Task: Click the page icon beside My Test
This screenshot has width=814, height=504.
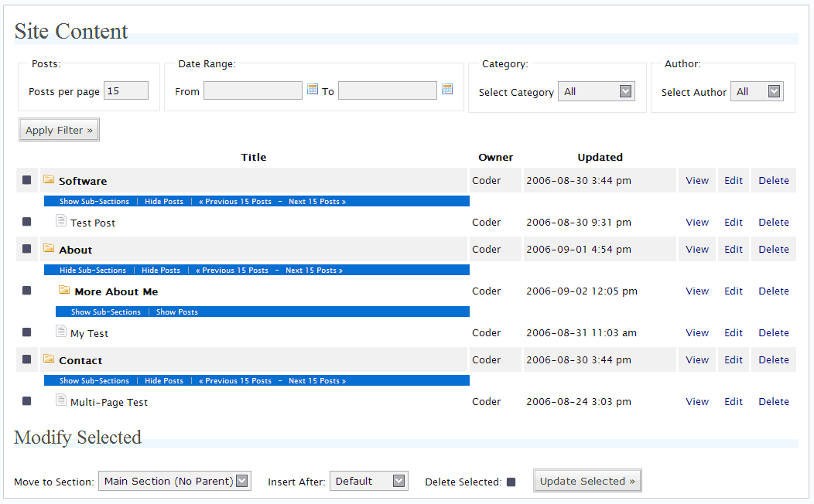Action: click(61, 332)
